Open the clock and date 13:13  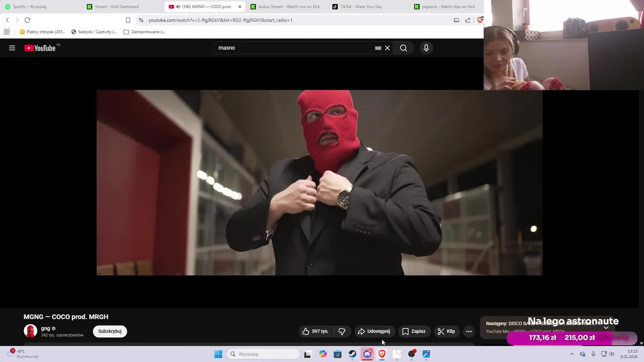(629, 354)
